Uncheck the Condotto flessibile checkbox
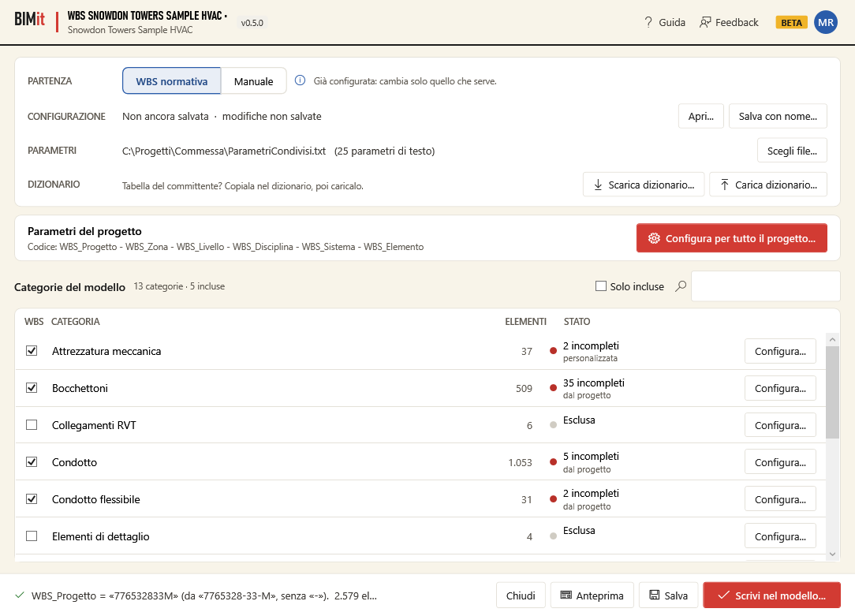855x616 pixels. [x=32, y=499]
